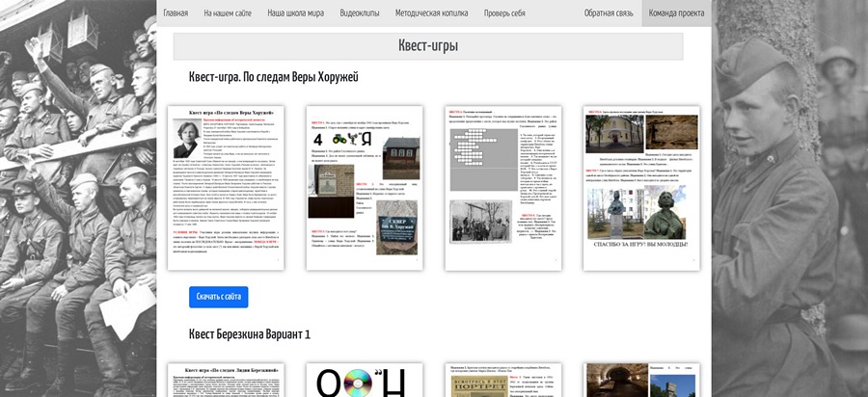Open the Проверь себя page
The height and width of the screenshot is (397, 868).
(x=504, y=13)
